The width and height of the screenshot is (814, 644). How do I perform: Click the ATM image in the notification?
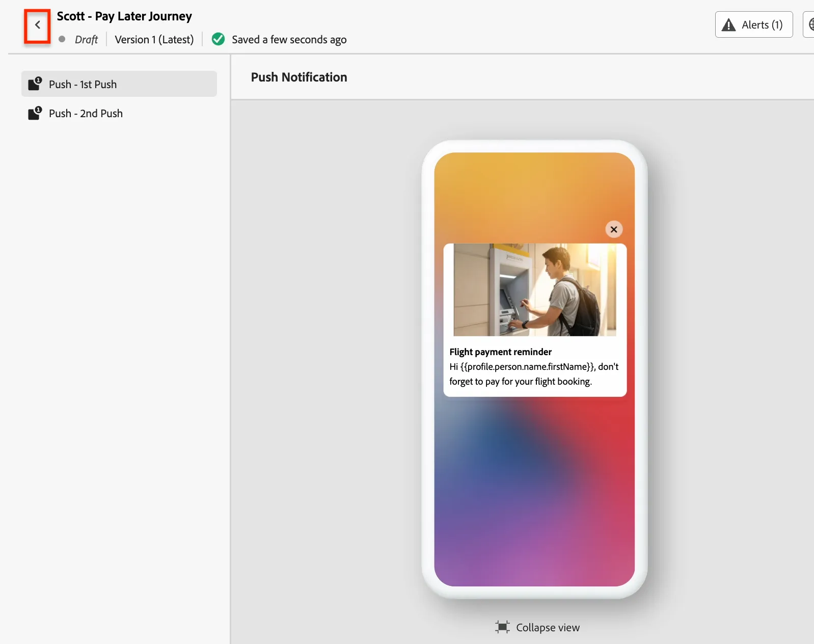(x=535, y=289)
